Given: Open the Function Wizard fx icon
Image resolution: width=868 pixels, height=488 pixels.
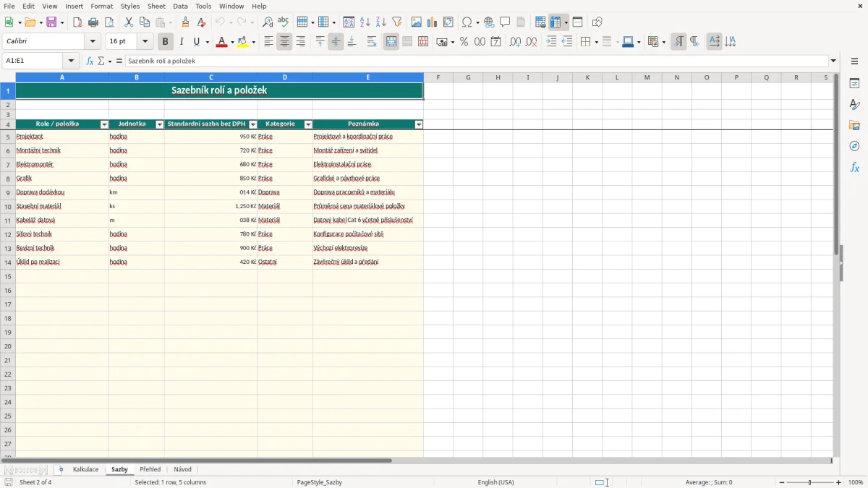Looking at the screenshot, I should tap(90, 61).
